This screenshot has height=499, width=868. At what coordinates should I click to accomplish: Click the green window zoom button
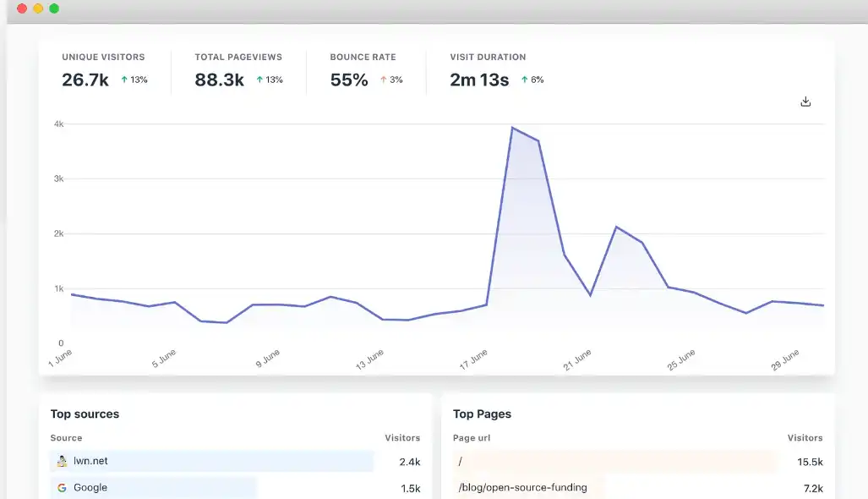point(54,8)
